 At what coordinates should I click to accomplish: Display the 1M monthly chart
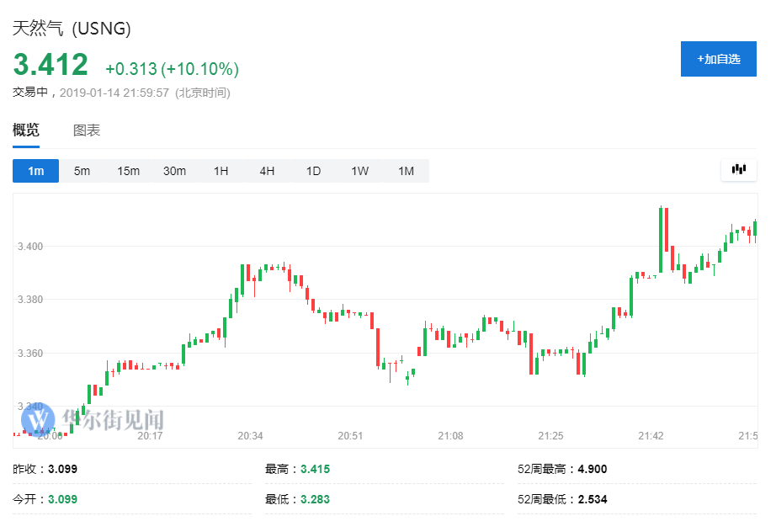(406, 171)
